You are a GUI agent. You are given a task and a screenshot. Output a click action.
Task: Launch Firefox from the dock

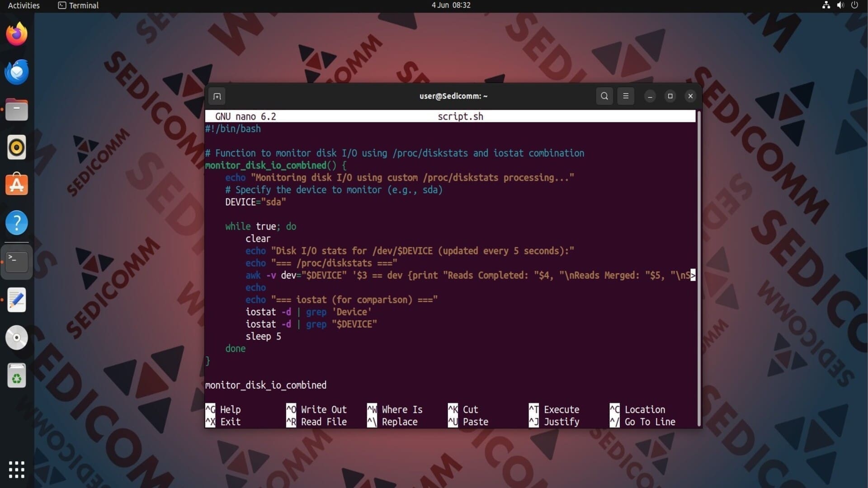[x=17, y=34]
